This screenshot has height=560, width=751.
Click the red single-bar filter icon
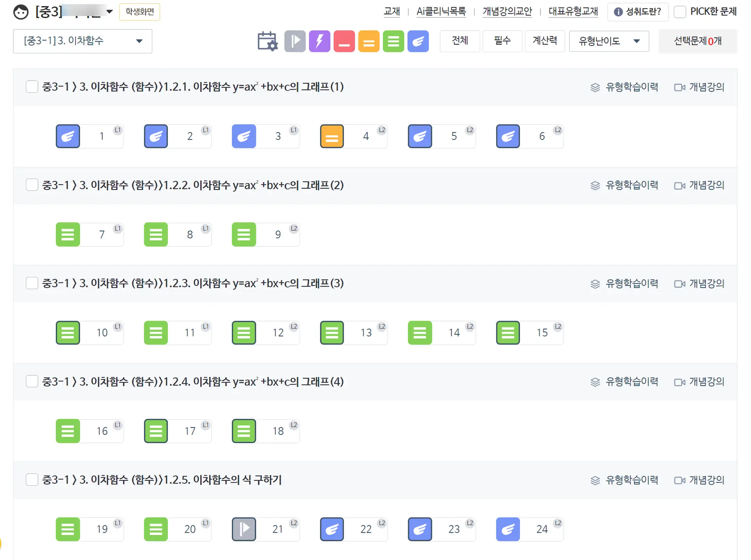point(344,41)
